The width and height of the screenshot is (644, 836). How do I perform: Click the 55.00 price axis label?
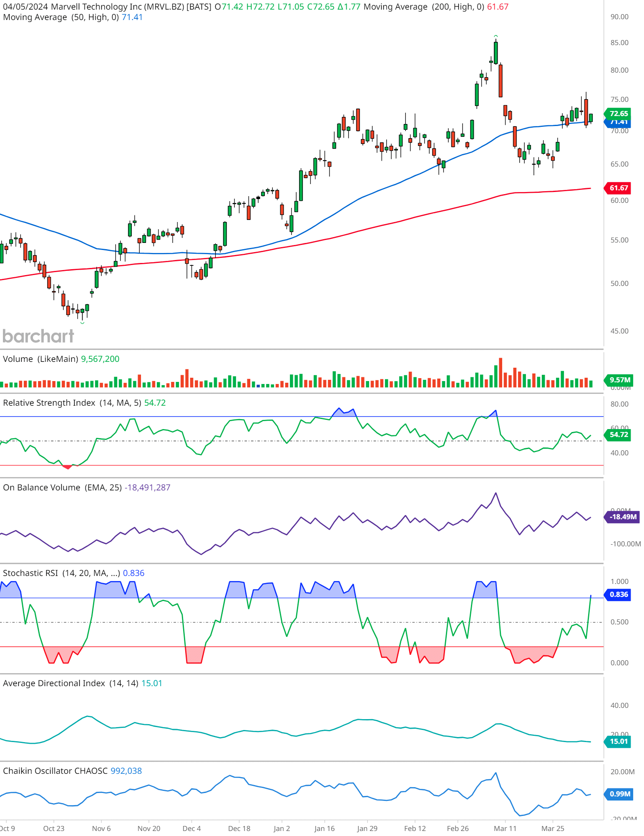(x=619, y=240)
